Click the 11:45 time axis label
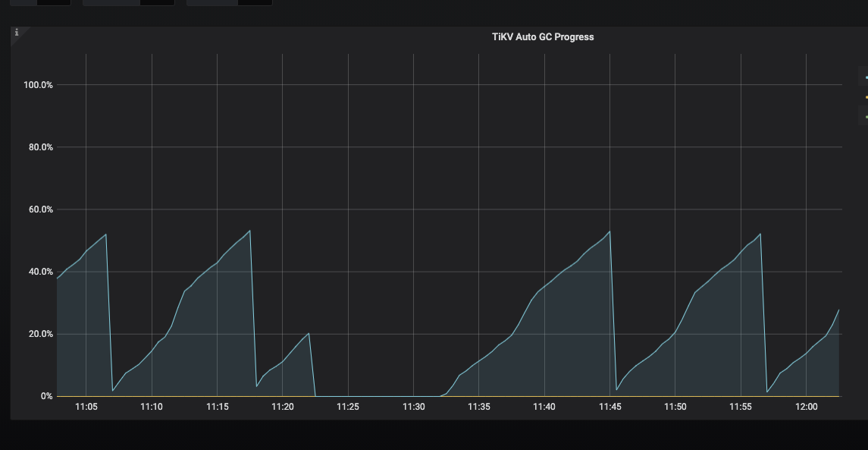The image size is (868, 450). click(x=609, y=407)
